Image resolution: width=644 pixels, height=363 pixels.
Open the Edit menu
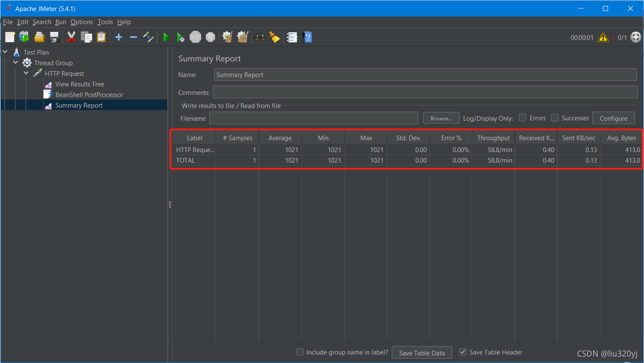click(23, 22)
